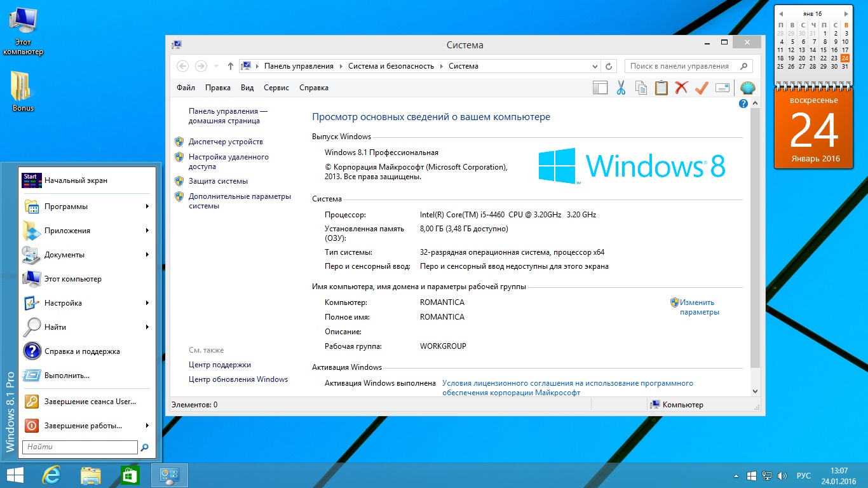This screenshot has width=868, height=488.
Task: Open help via blue question mark
Action: [743, 104]
